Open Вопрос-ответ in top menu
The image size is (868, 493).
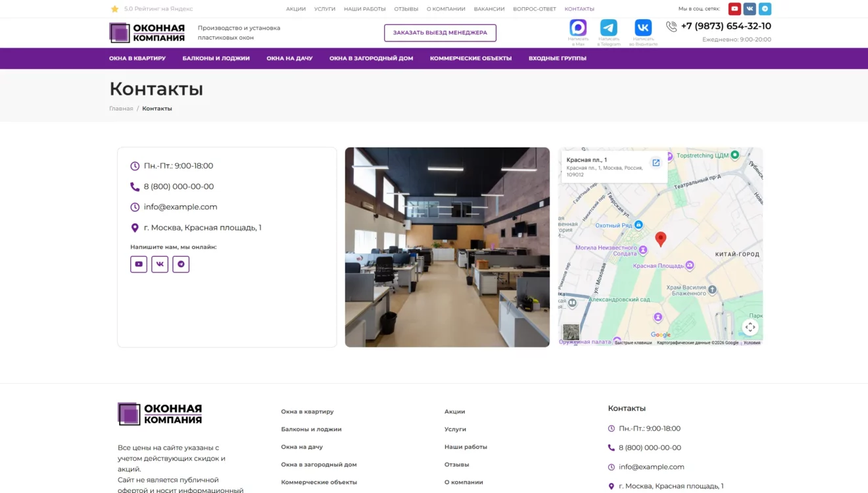pyautogui.click(x=535, y=9)
